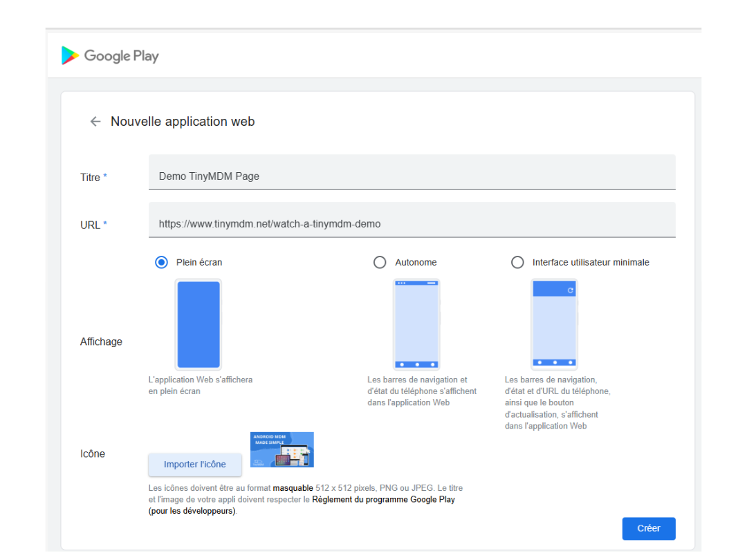The image size is (747, 560).
Task: Click the Interface utilisateur minimale label text
Action: 591,263
